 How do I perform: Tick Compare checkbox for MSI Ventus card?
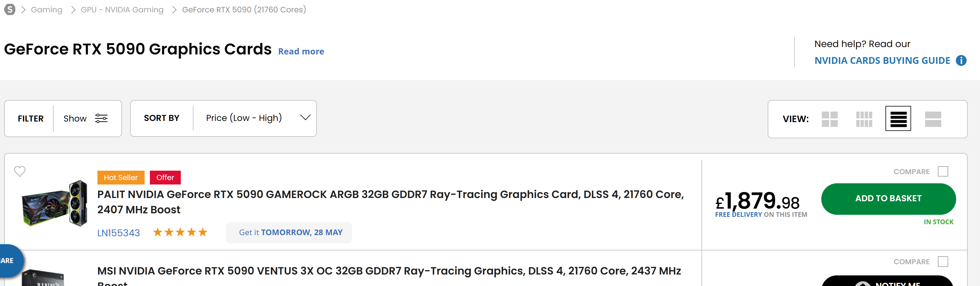click(943, 262)
